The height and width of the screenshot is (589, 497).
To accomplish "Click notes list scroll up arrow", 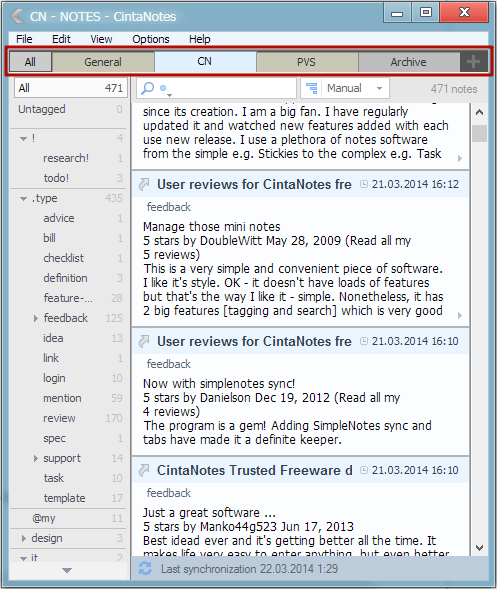I will [x=479, y=112].
